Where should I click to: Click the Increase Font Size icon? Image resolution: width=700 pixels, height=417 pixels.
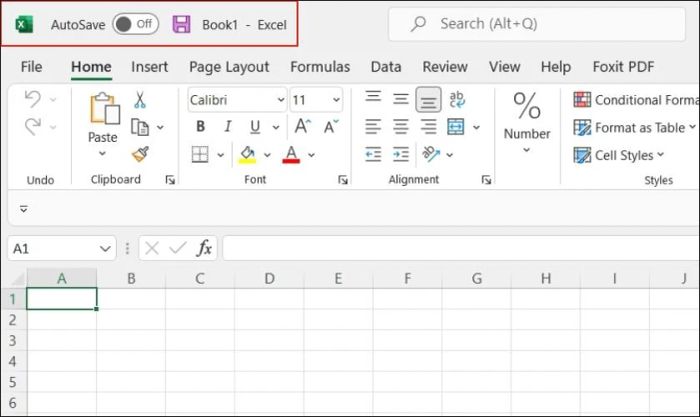pyautogui.click(x=301, y=127)
